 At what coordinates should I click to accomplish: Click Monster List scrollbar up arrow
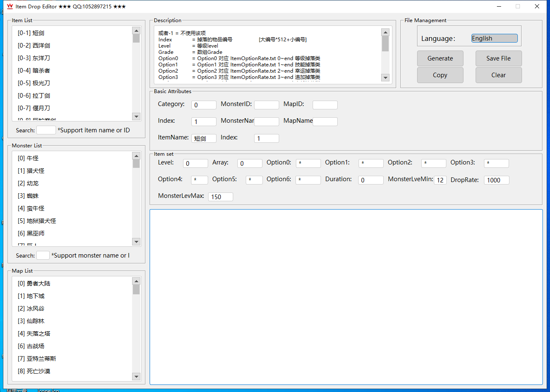point(136,156)
